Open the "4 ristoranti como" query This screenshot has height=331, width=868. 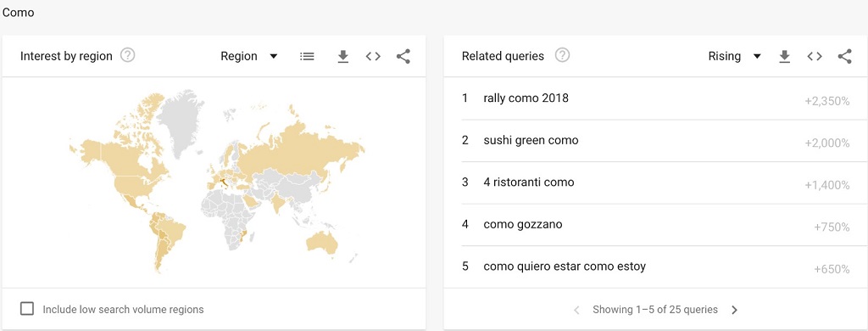[655, 182]
